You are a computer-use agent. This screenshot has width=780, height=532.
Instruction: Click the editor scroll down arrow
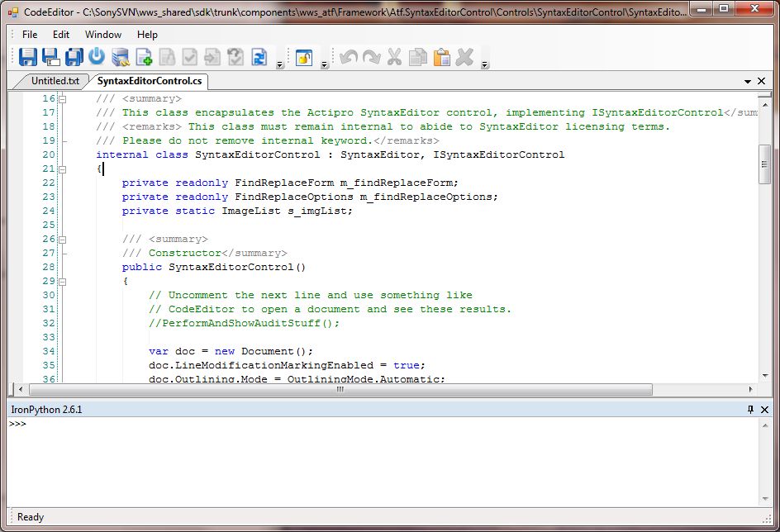coord(765,376)
